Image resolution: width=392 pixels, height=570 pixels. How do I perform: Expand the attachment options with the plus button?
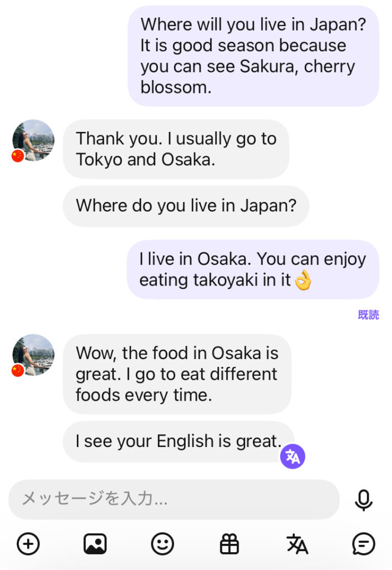(27, 544)
